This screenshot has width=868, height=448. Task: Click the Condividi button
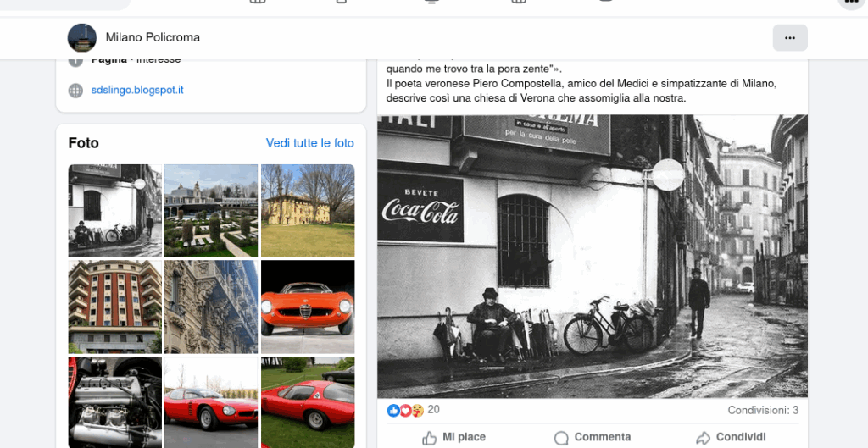point(731,437)
